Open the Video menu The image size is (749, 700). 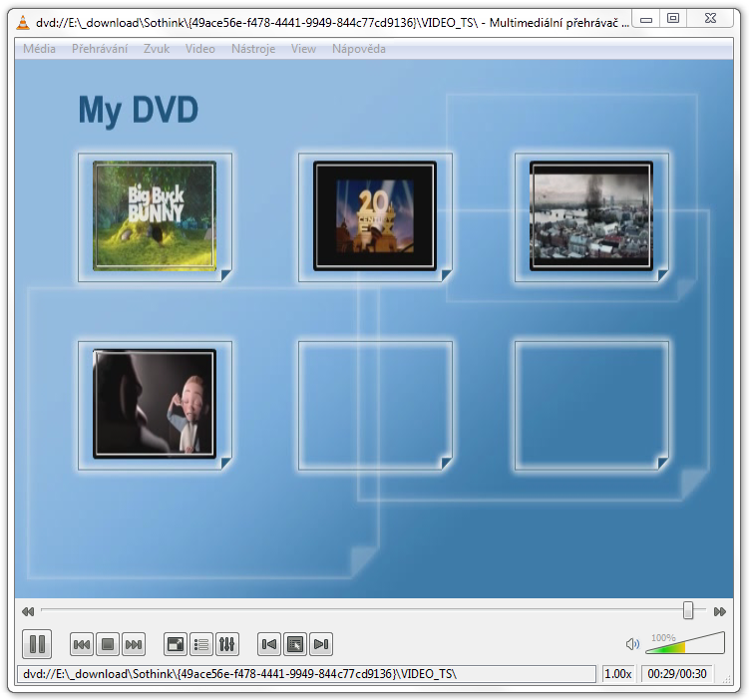(x=199, y=49)
